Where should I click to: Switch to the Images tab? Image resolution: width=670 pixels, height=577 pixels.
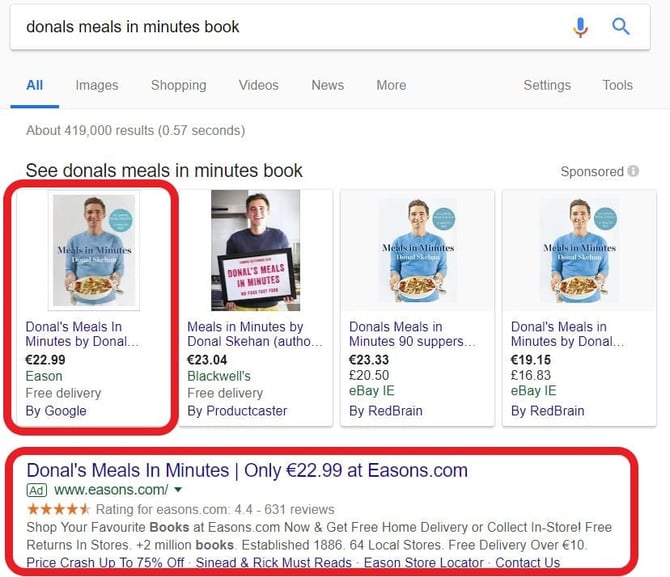[97, 85]
